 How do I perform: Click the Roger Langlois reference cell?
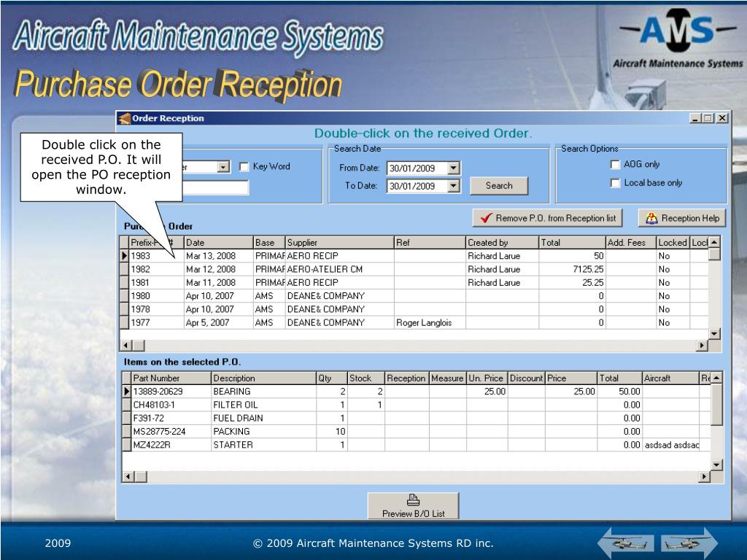pyautogui.click(x=430, y=322)
